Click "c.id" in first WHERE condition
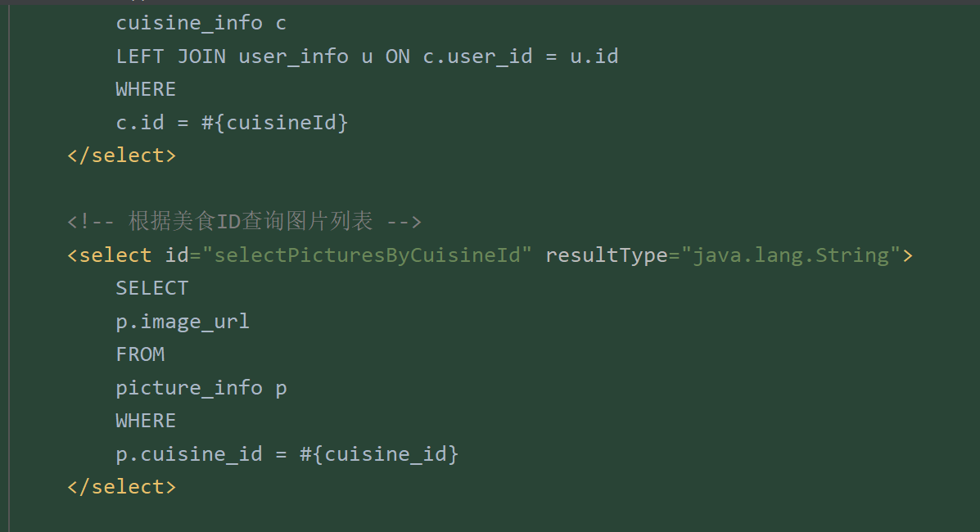The image size is (980, 532). click(x=140, y=123)
